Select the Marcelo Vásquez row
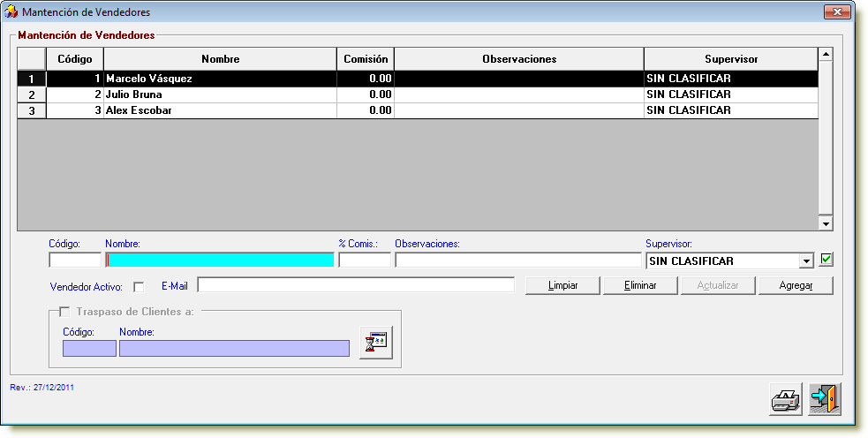 [x=418, y=79]
